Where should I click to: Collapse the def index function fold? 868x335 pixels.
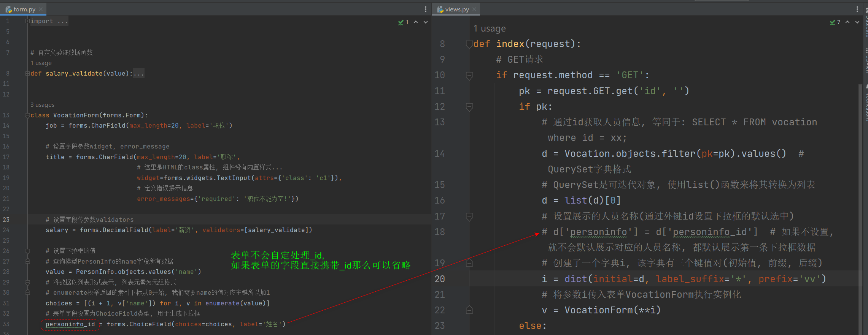(x=469, y=44)
